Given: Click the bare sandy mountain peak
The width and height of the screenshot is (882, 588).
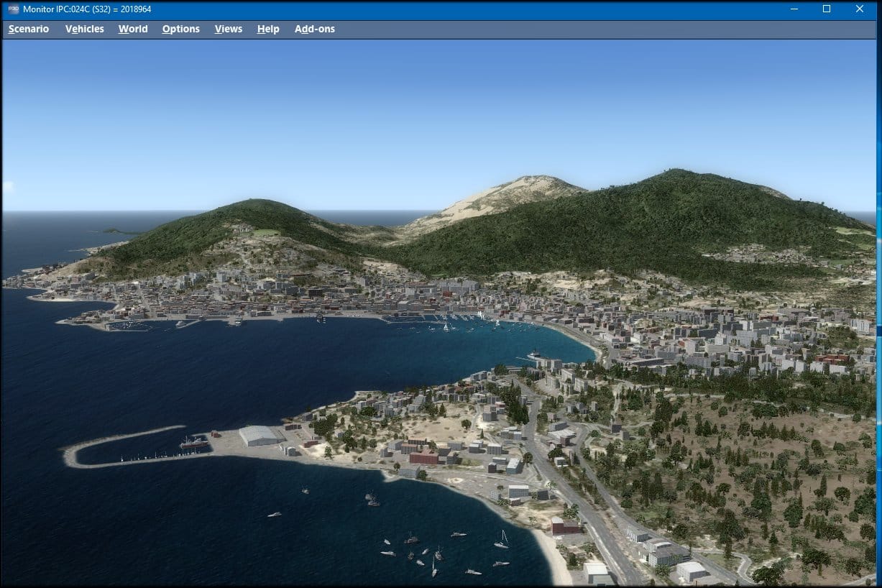Looking at the screenshot, I should pos(518,190).
